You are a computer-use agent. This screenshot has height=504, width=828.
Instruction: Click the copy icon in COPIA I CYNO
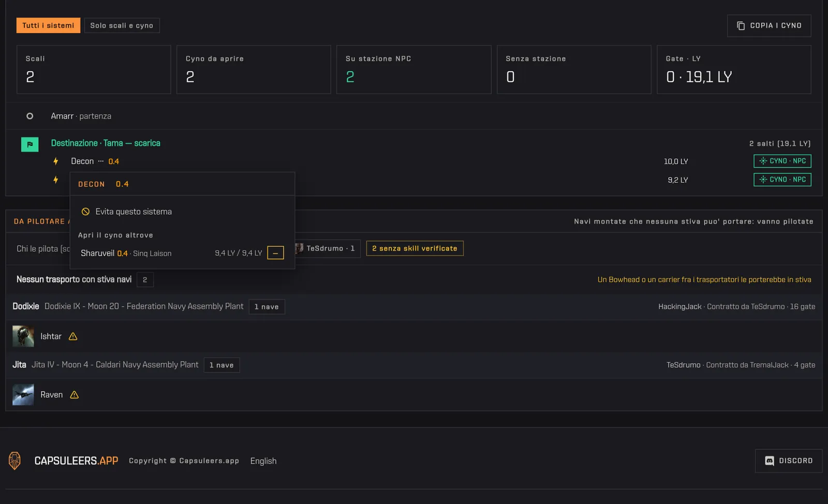741,26
